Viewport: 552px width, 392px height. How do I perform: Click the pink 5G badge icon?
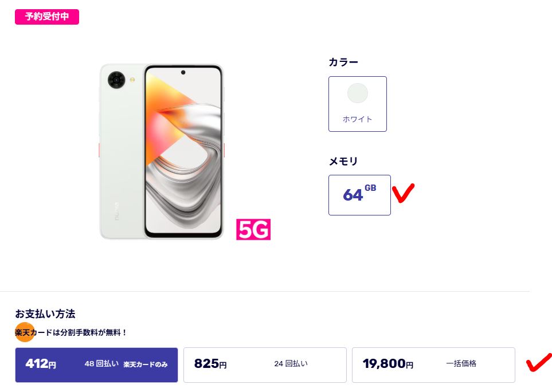[x=253, y=229]
